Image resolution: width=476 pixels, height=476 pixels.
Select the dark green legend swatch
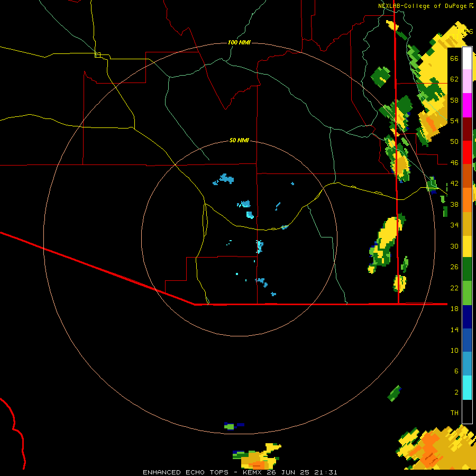467,269
